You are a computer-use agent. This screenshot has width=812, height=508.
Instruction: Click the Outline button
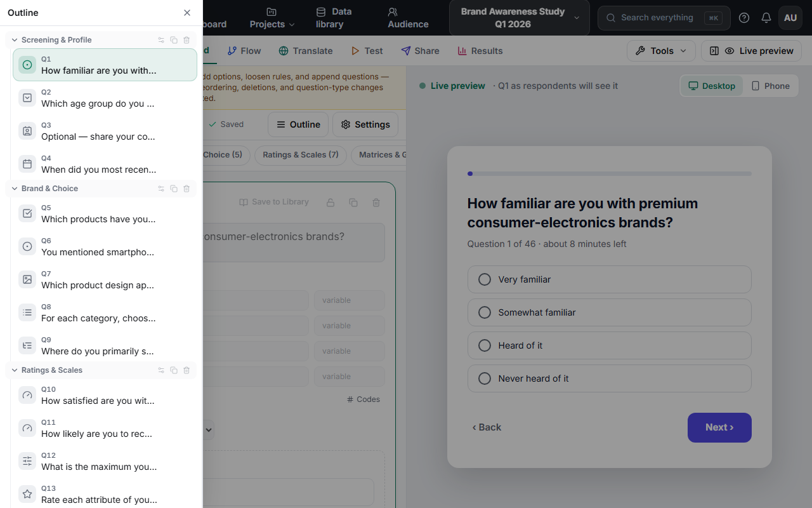point(298,124)
